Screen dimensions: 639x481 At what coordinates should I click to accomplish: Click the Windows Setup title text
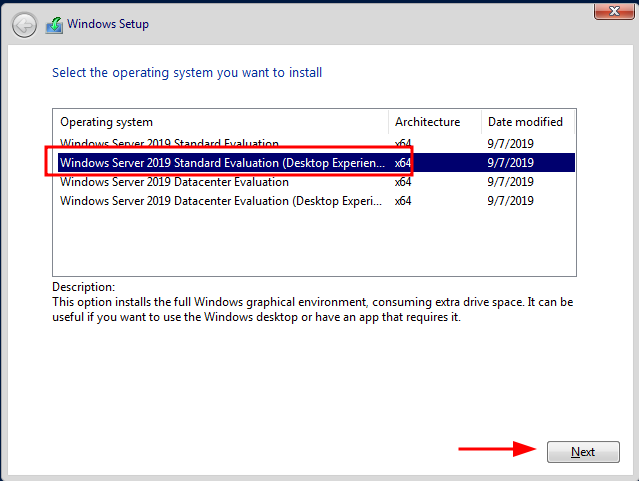[x=108, y=24]
